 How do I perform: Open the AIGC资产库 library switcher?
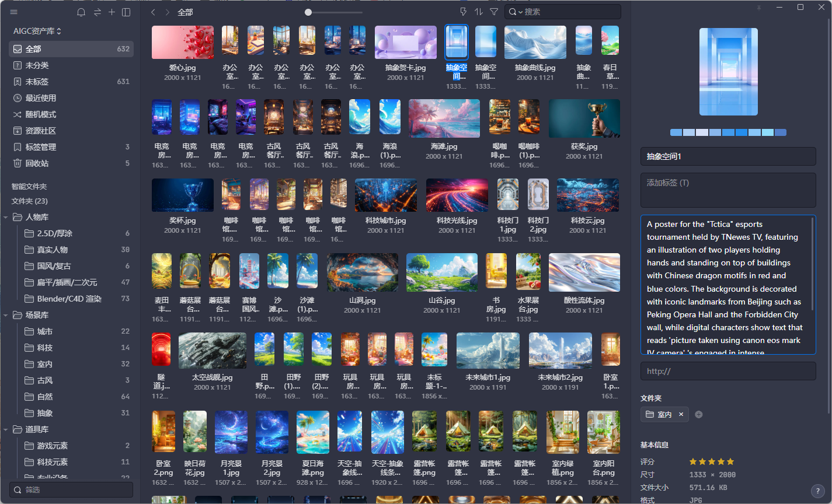37,30
